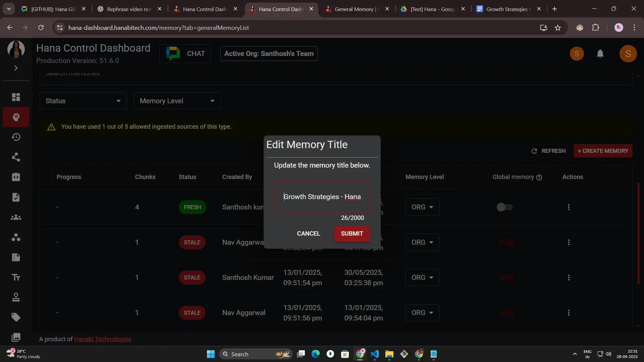Open the tags sidebar icon
Viewport: 644px width, 362px height.
tap(16, 317)
